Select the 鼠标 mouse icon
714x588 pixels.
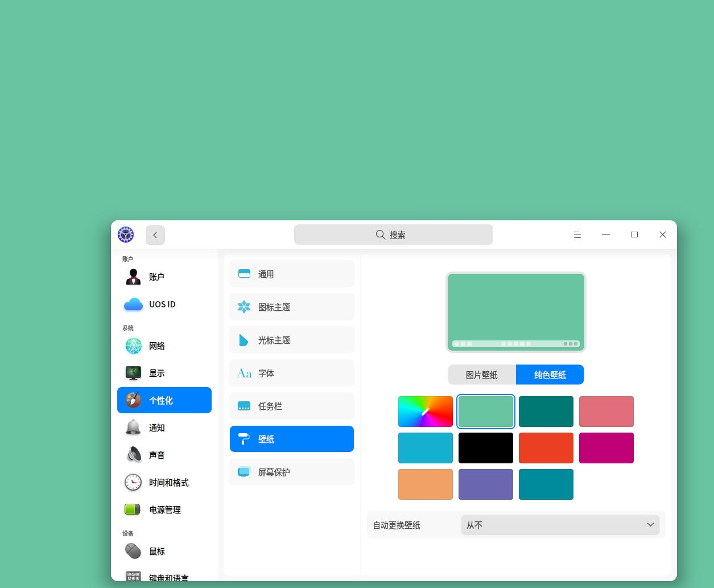133,551
